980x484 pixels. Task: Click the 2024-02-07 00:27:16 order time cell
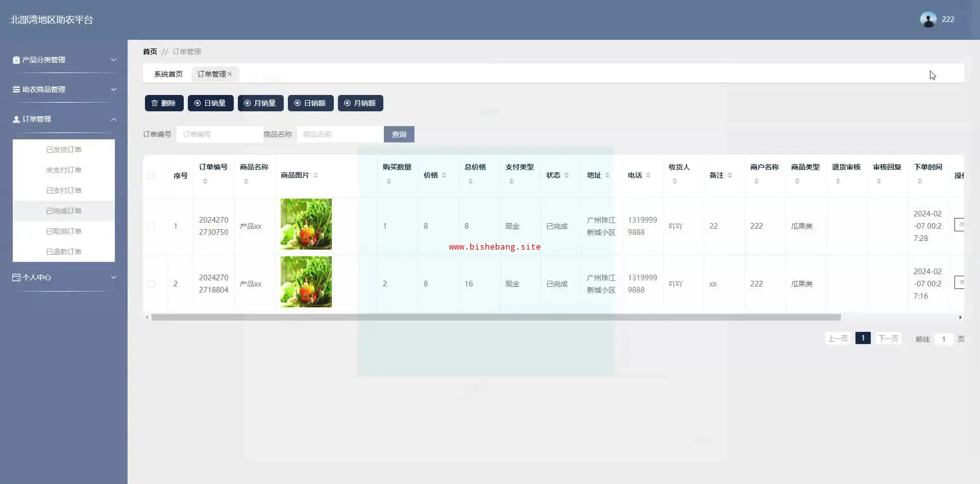(x=927, y=284)
